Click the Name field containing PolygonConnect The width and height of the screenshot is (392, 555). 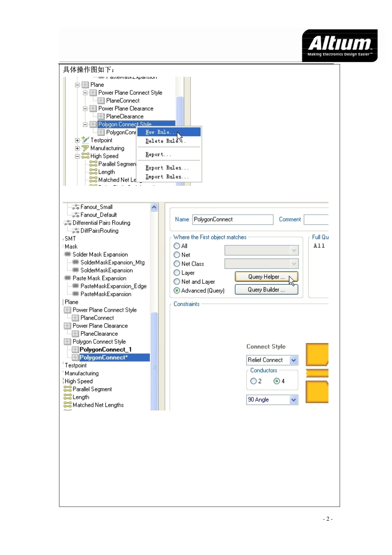click(x=233, y=219)
